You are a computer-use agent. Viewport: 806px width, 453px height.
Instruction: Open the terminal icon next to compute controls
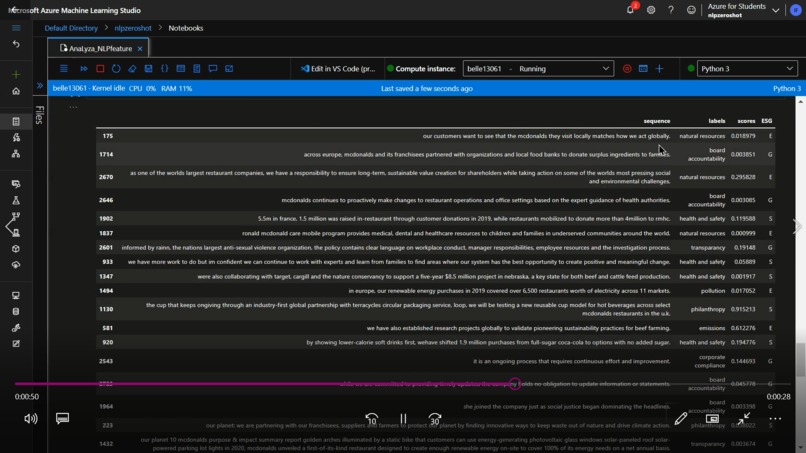pos(643,68)
